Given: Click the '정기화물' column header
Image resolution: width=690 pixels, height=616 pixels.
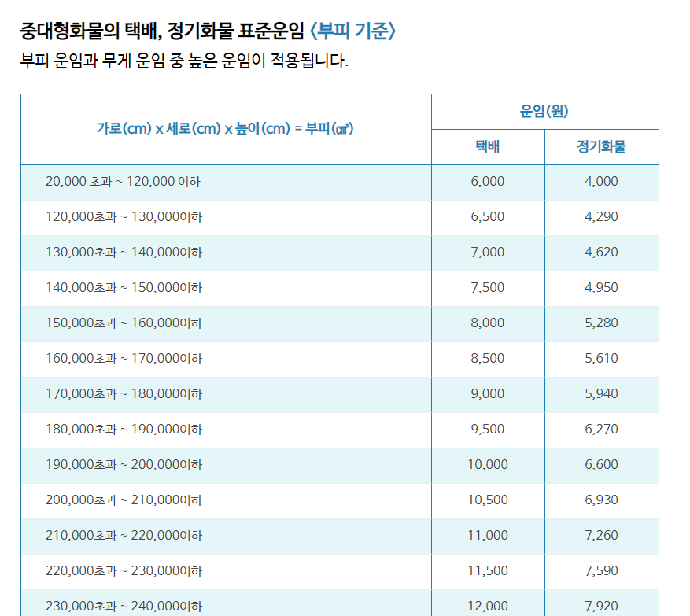Looking at the screenshot, I should click(x=601, y=146).
